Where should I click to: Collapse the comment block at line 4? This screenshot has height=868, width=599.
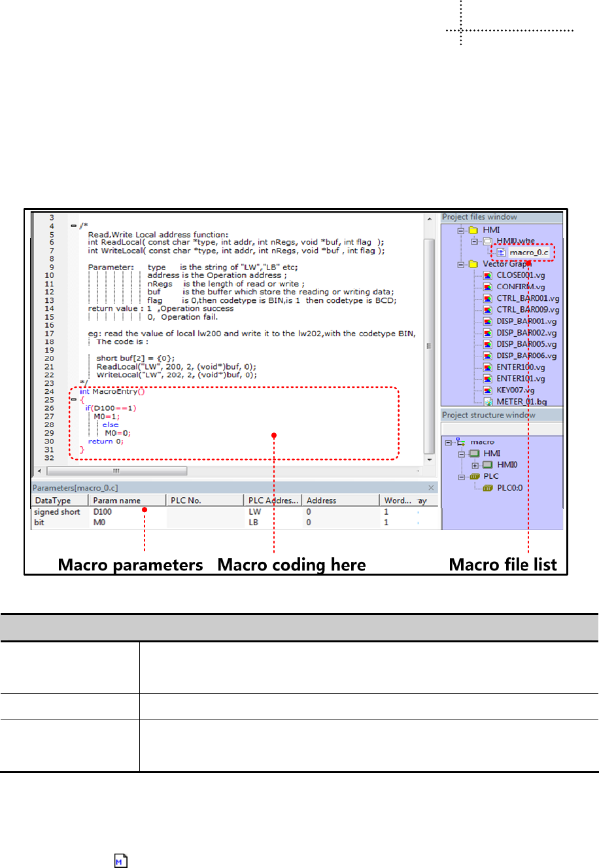pyautogui.click(x=73, y=226)
